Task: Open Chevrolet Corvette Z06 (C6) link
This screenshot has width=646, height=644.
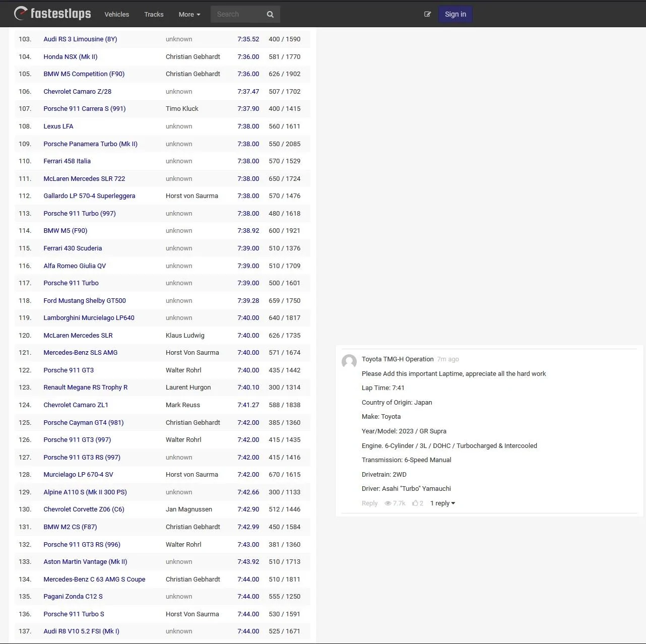Action: 84,509
